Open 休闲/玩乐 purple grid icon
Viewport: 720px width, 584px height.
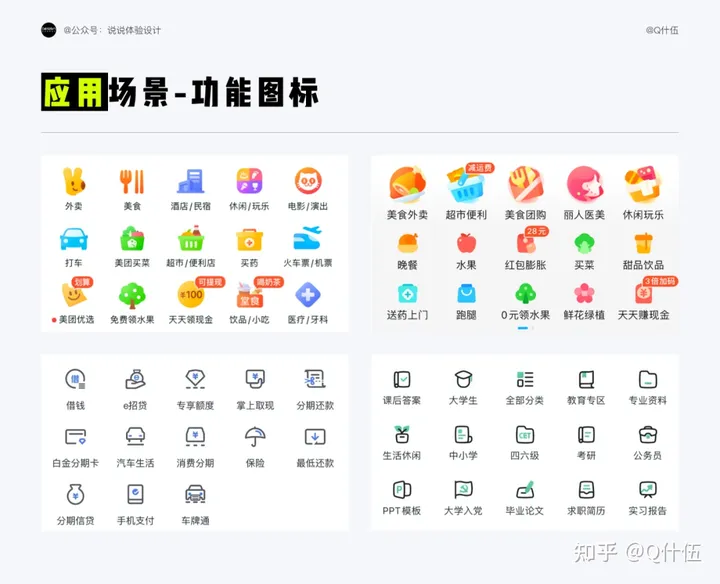[249, 181]
